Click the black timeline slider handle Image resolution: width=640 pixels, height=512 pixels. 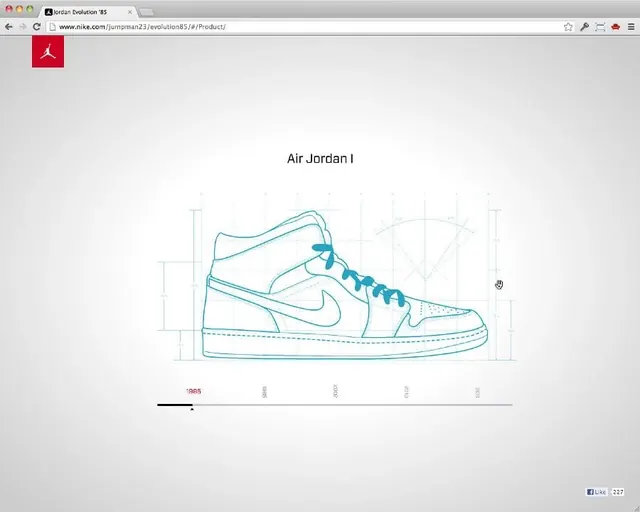click(192, 408)
